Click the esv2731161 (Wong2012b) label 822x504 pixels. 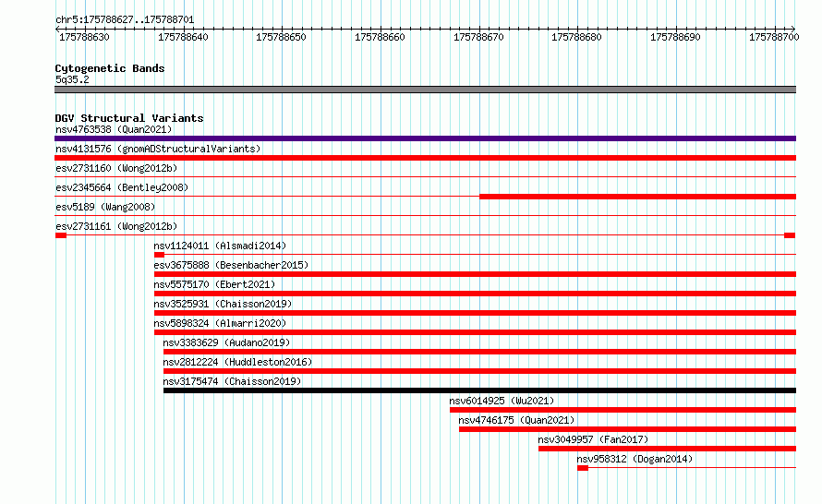[x=116, y=226]
